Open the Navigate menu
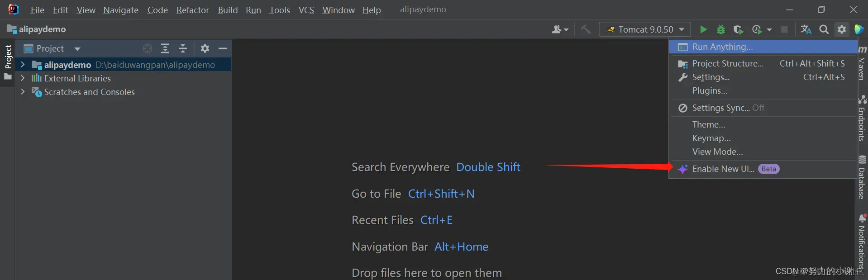 [121, 10]
